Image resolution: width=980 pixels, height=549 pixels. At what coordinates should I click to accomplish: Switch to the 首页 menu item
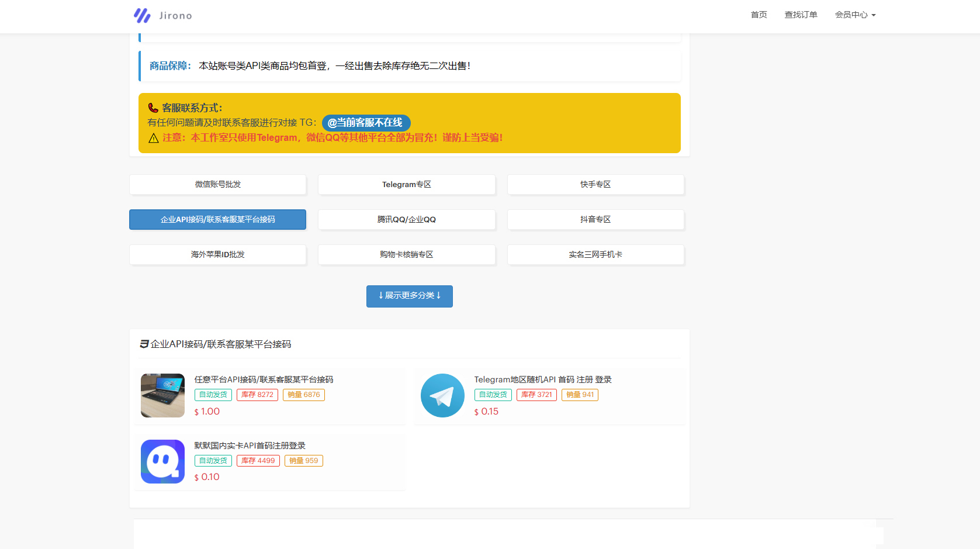click(x=758, y=15)
